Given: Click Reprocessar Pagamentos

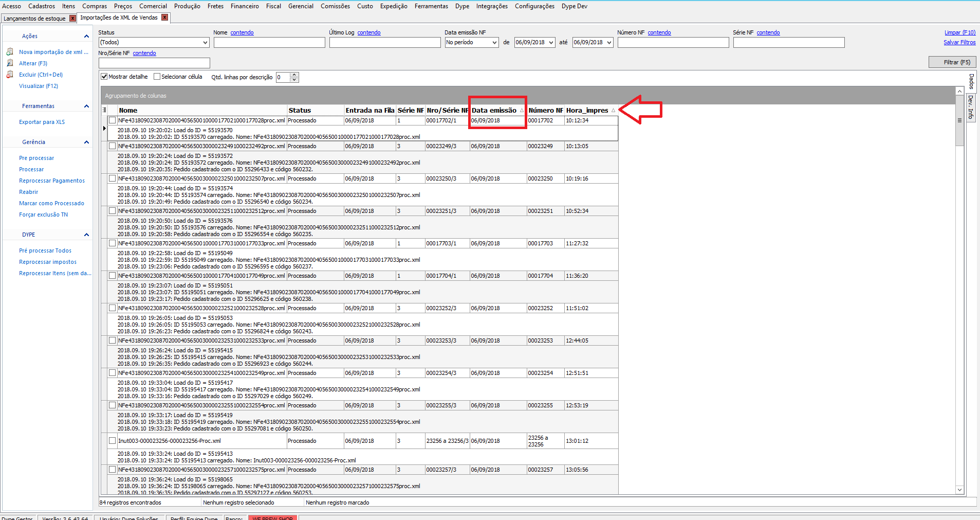Looking at the screenshot, I should 52,181.
